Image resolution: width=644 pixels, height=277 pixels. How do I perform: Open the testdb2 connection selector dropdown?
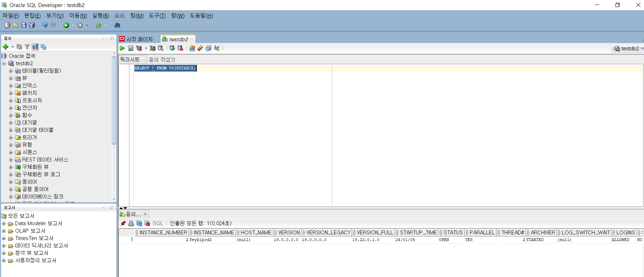pyautogui.click(x=628, y=49)
